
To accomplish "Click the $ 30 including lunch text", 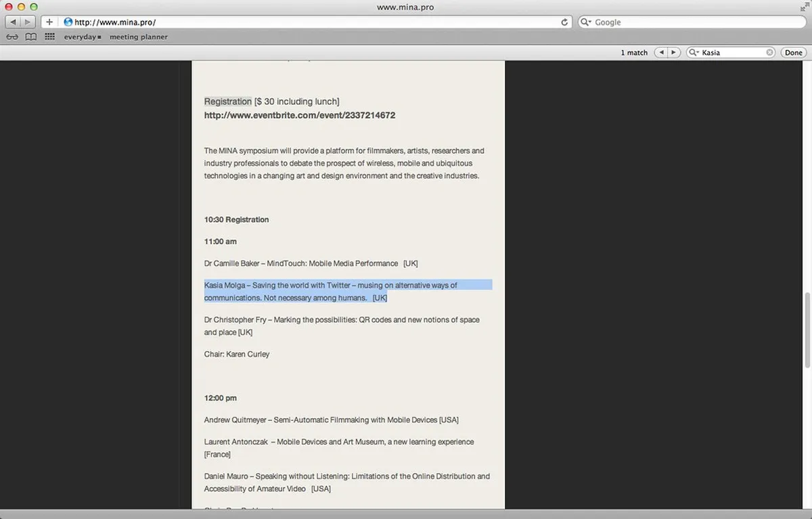I will (296, 101).
